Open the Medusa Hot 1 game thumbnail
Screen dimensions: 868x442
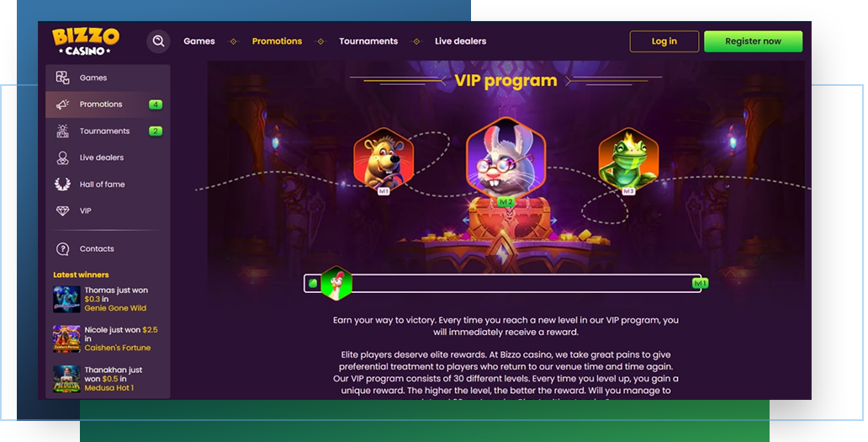click(x=66, y=379)
